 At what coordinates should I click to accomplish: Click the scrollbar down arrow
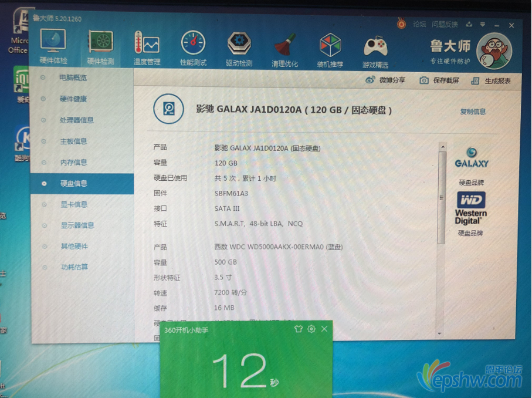click(440, 334)
